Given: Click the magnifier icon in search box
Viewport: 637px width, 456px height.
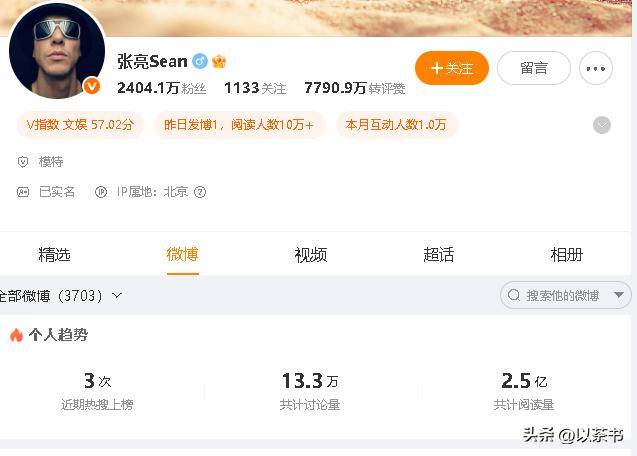Looking at the screenshot, I should tap(514, 295).
